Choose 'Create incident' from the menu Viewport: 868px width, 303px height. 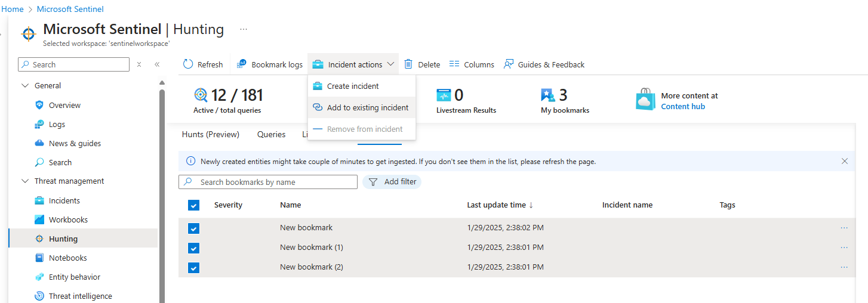(x=352, y=86)
